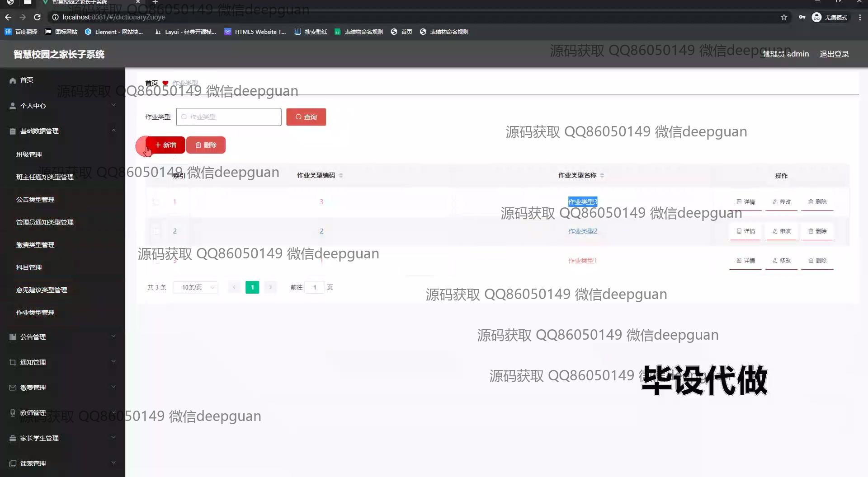Bookmark page with the star icon

(x=783, y=17)
